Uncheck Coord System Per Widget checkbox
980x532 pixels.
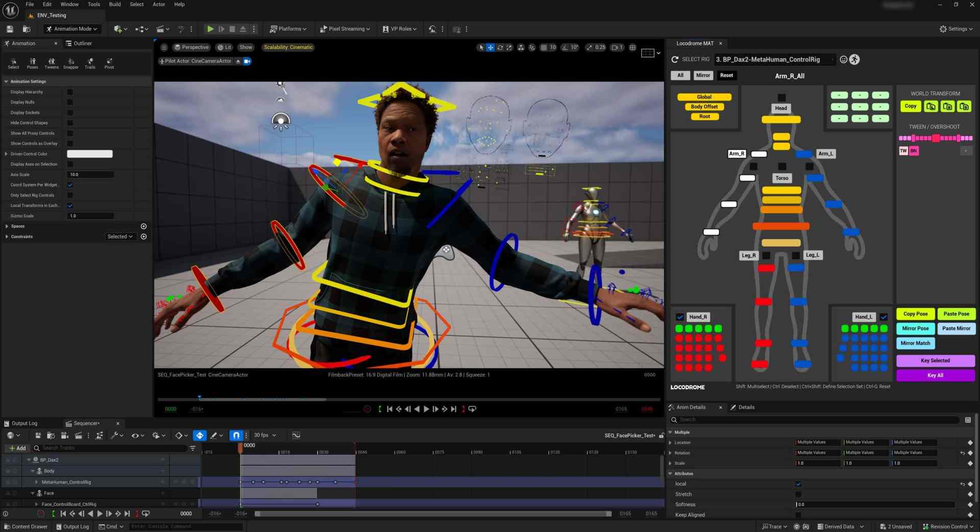point(70,185)
